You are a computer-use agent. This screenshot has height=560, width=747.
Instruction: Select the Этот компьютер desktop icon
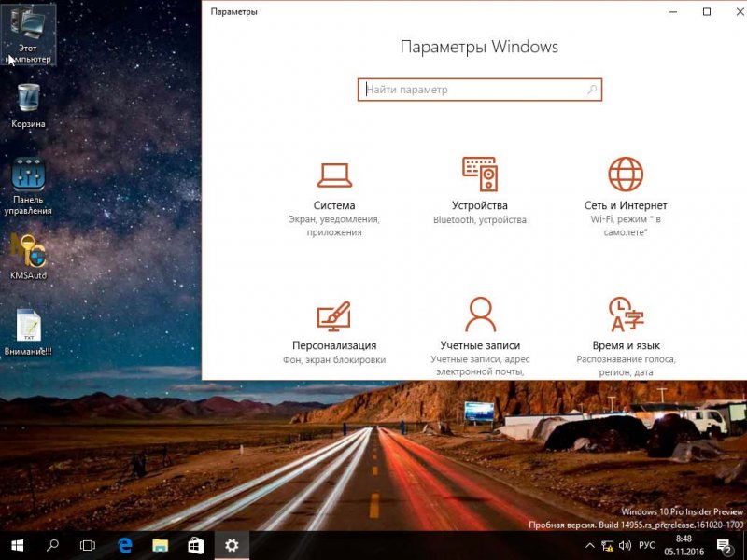28,35
